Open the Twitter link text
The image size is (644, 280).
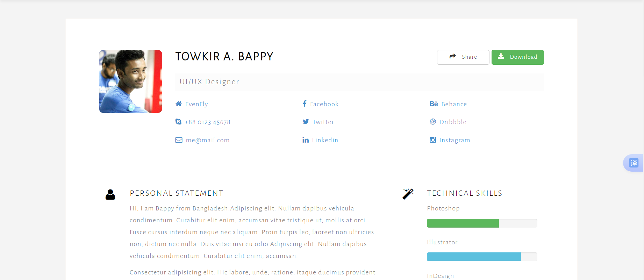(x=323, y=122)
